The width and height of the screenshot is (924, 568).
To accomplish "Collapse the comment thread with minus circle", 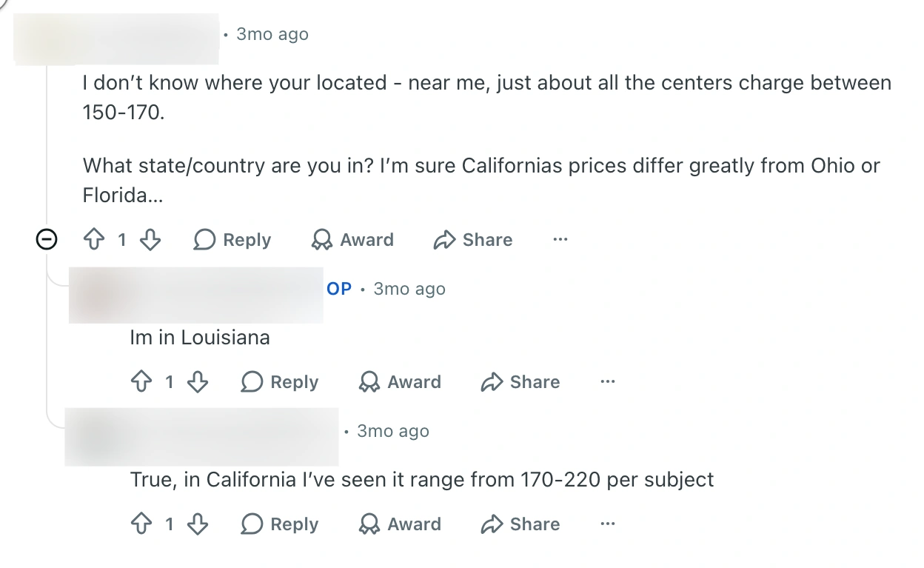I will click(47, 239).
